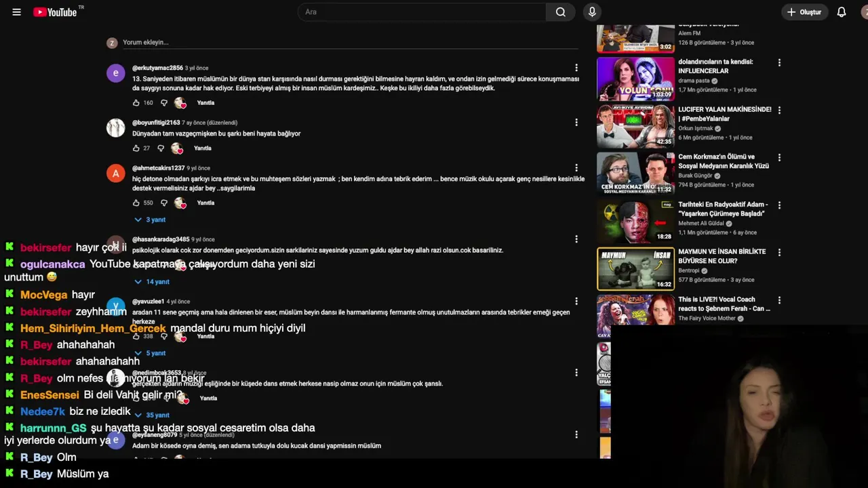This screenshot has width=868, height=488.
Task: Open options menu for yavuzlee1 comment
Action: [x=576, y=301]
